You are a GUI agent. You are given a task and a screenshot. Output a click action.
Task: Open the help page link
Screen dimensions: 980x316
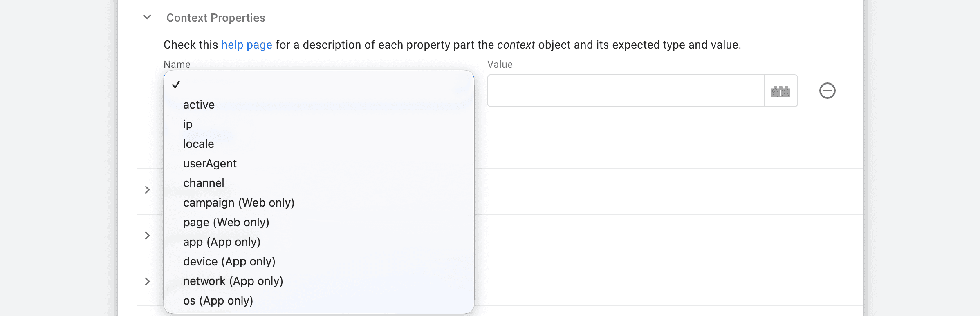246,45
